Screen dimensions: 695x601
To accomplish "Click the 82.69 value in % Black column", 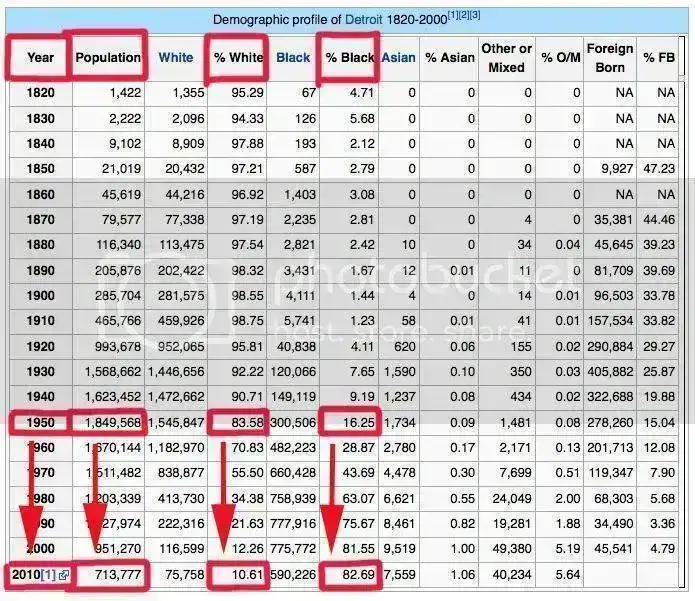I will tap(350, 575).
